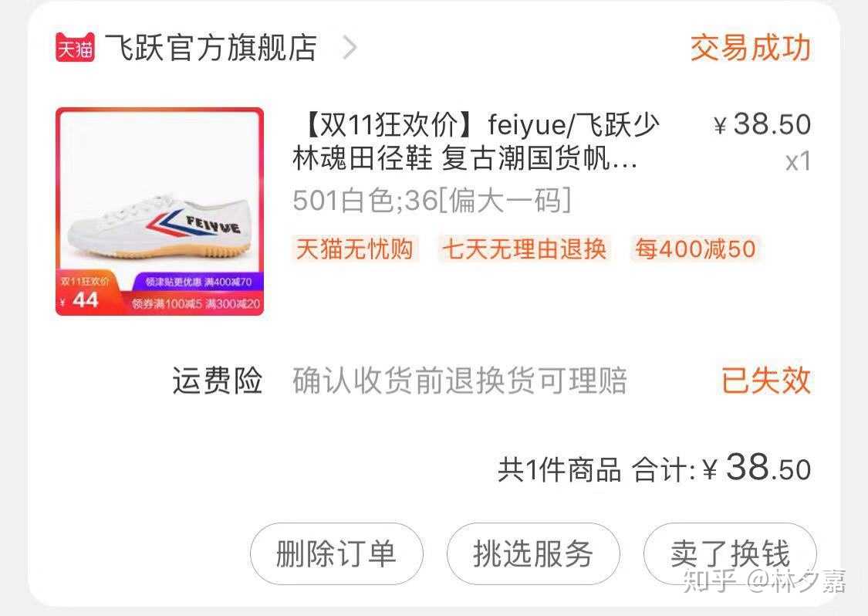Tap the 每400减50 promotion tag
This screenshot has width=868, height=616.
click(x=694, y=249)
